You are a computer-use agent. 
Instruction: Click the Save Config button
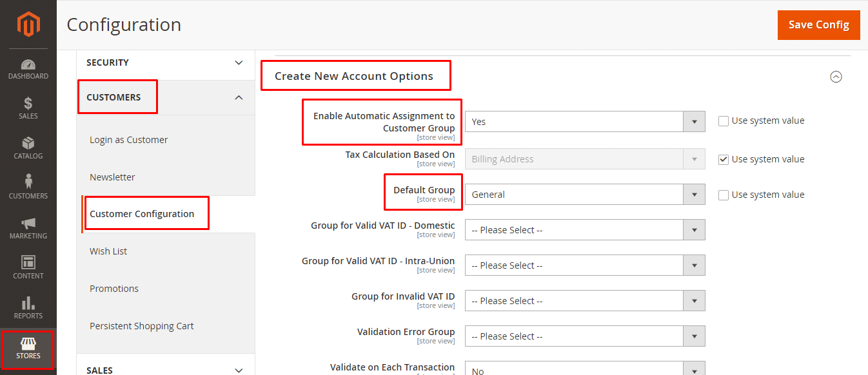(x=818, y=25)
